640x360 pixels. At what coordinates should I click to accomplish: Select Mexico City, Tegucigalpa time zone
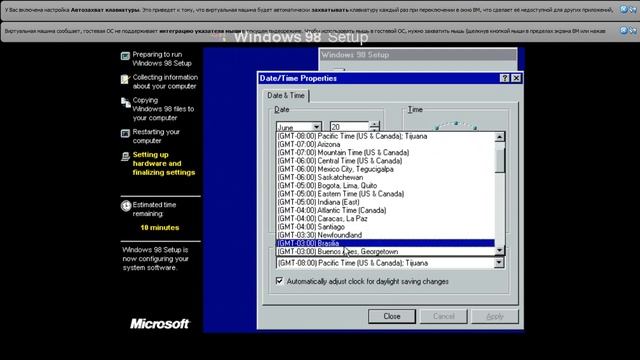[x=385, y=169]
